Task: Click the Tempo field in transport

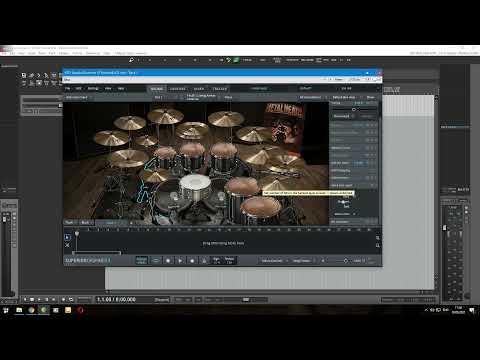Action: (230, 261)
